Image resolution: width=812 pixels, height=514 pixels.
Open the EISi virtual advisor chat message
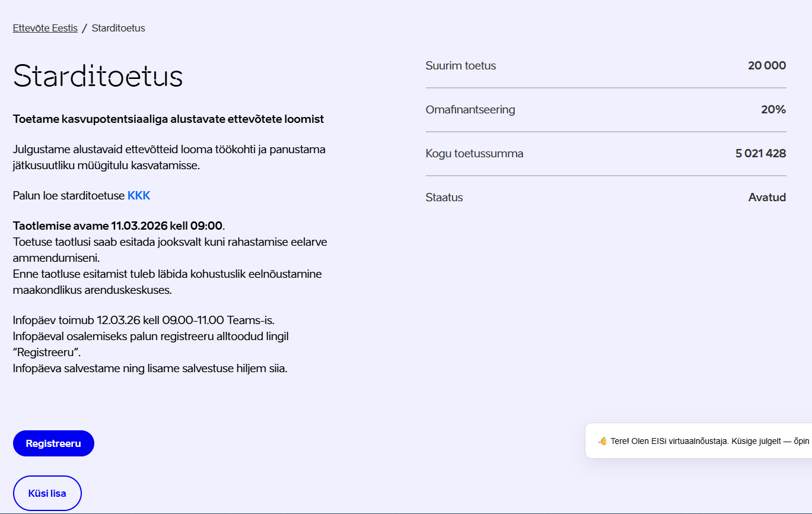click(x=709, y=441)
